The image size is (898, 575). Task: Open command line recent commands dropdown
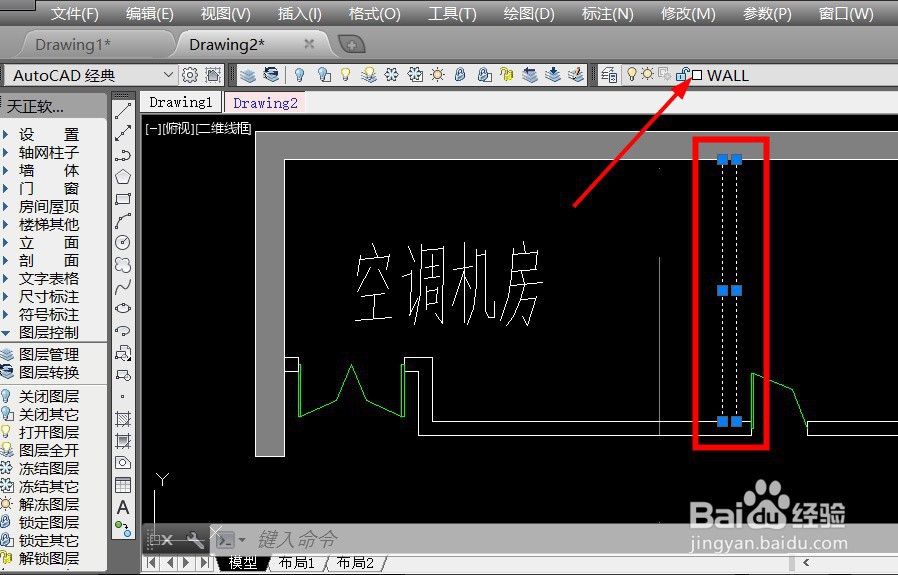pos(243,539)
